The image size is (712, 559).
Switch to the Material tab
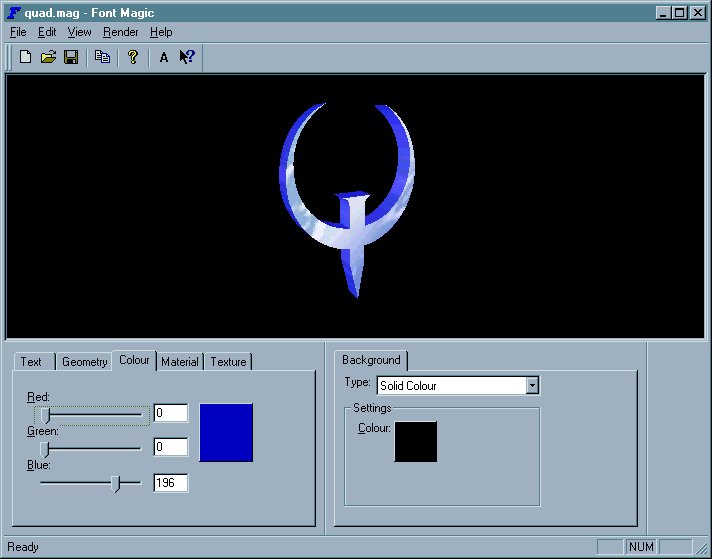180,362
